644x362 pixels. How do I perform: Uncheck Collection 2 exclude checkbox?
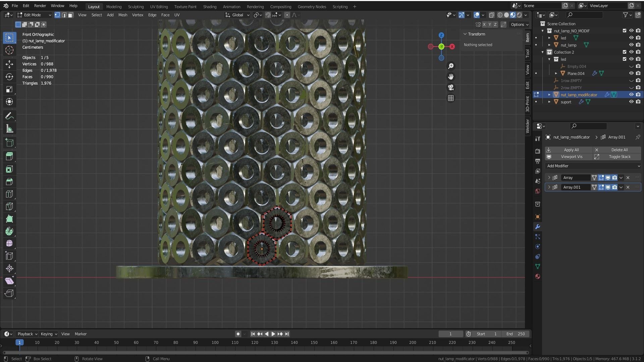[624, 52]
